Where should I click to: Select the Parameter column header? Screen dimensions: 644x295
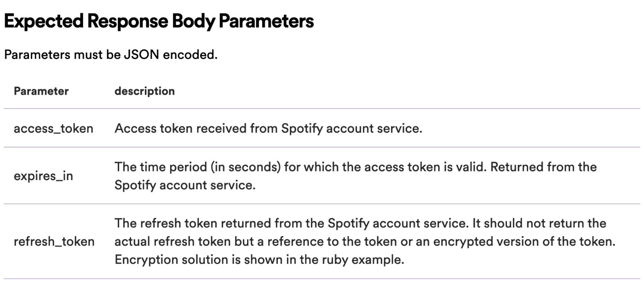point(41,91)
